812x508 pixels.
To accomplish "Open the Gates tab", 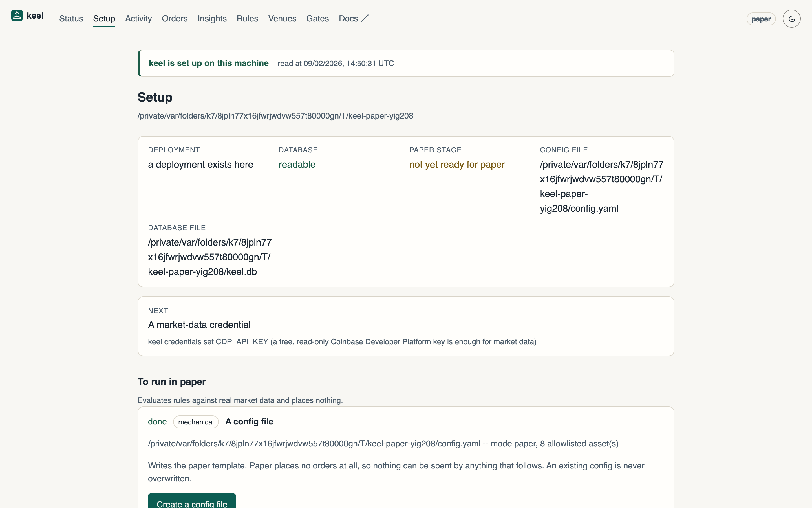I will point(317,18).
